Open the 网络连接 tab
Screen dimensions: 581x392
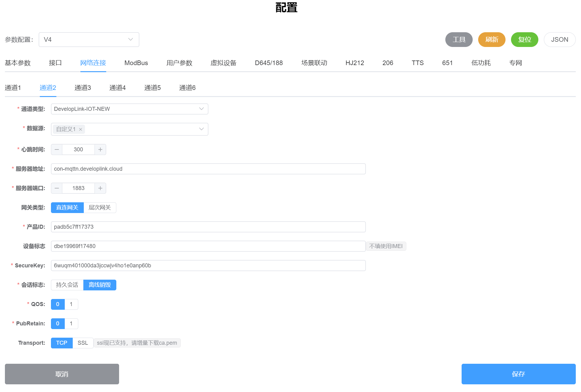pos(93,63)
